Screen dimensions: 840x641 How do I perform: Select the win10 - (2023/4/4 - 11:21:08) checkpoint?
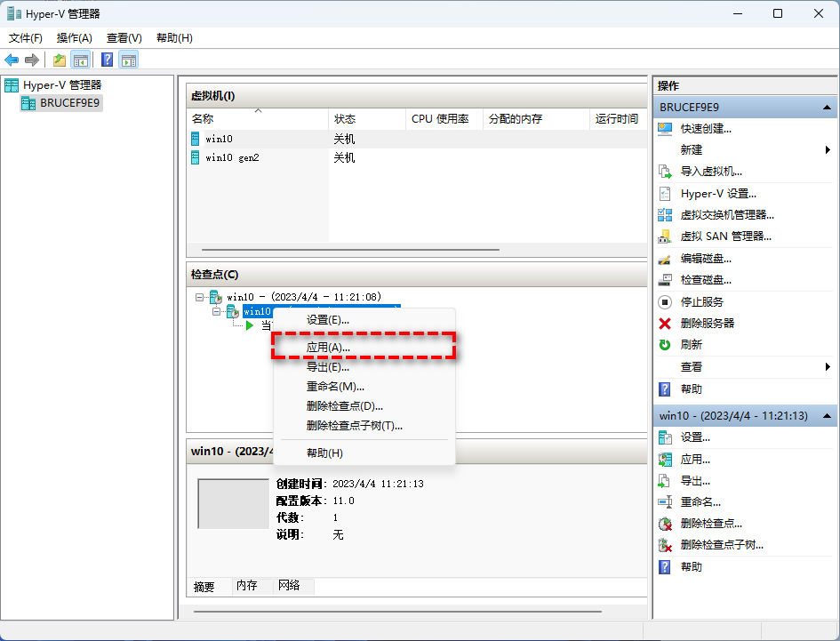(x=304, y=297)
